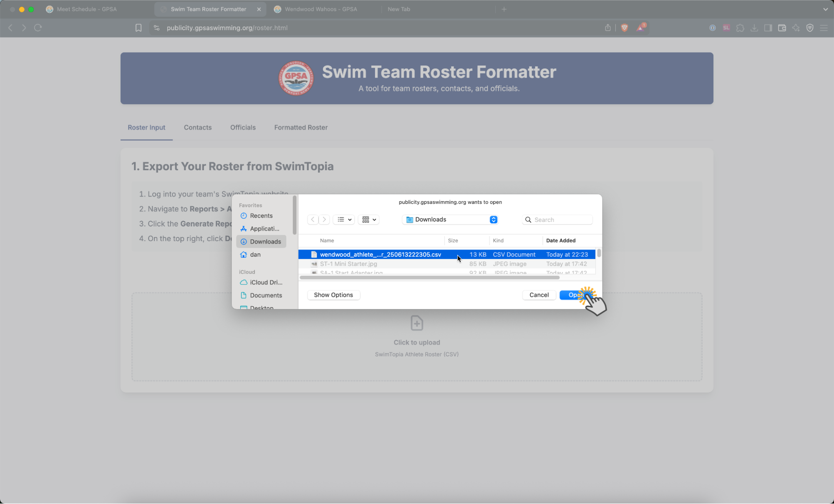Click the Show Options button
This screenshot has height=504, width=834.
(x=333, y=295)
